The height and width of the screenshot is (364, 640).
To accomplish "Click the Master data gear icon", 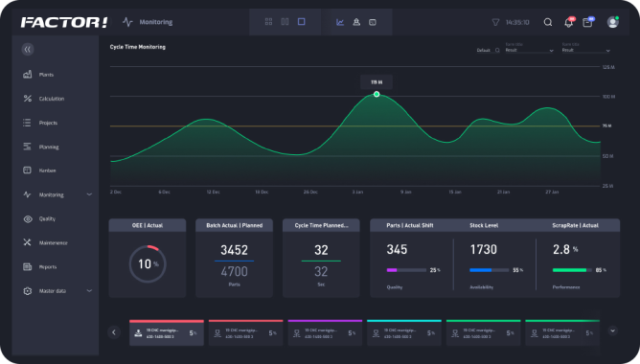I will click(28, 291).
